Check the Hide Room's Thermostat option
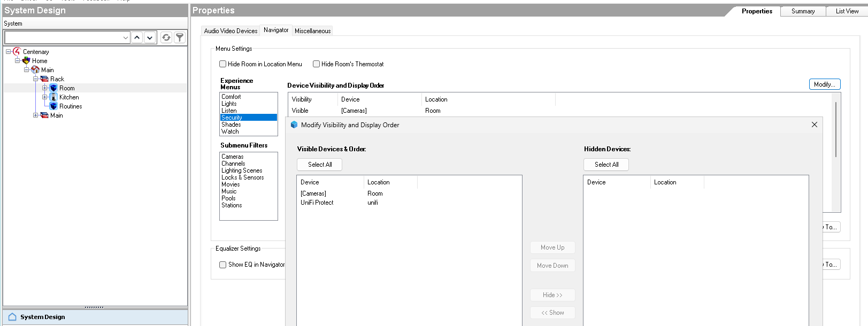Screen dimensions: 868x326 click(317, 64)
